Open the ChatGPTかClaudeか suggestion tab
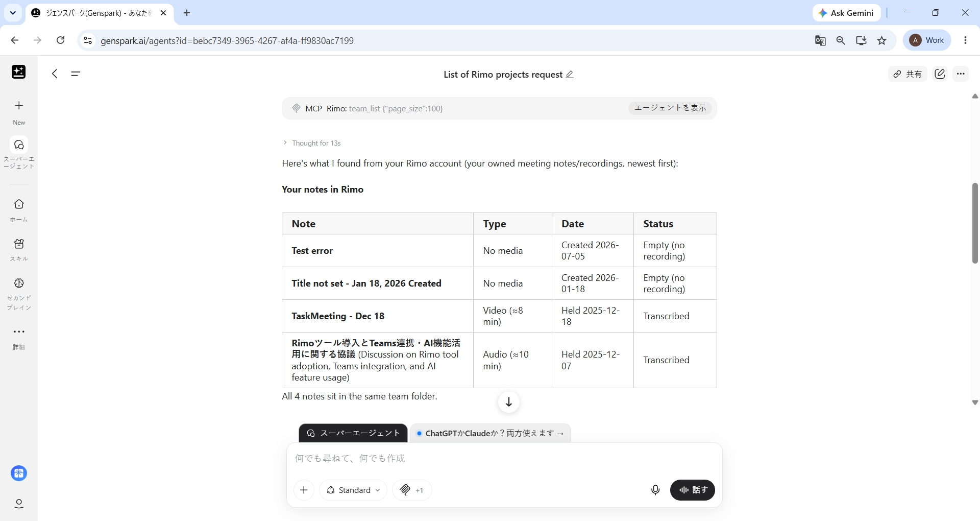The height and width of the screenshot is (521, 980). (490, 433)
